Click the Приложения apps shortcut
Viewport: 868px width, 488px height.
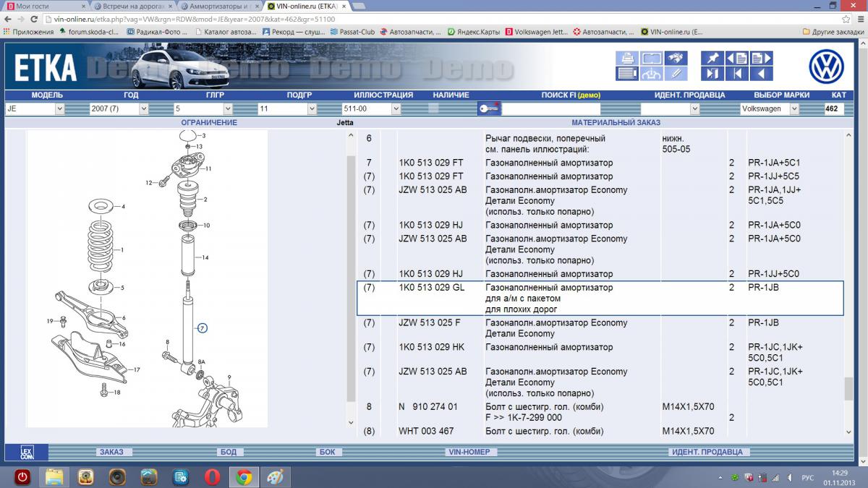click(28, 32)
